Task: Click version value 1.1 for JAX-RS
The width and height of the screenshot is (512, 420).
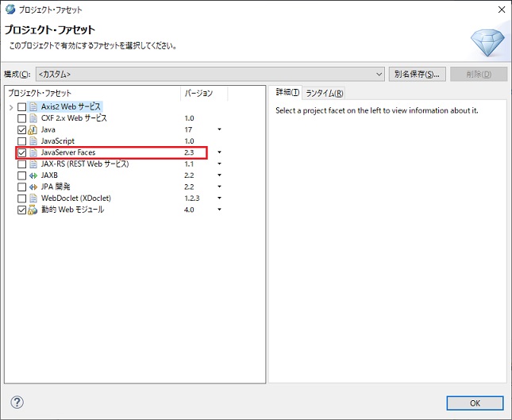Action: (189, 164)
